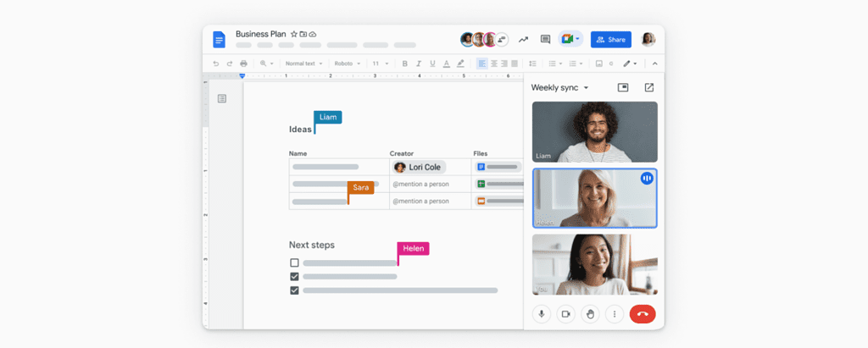The height and width of the screenshot is (348, 868).
Task: Click the Business Plan document title
Action: (261, 35)
